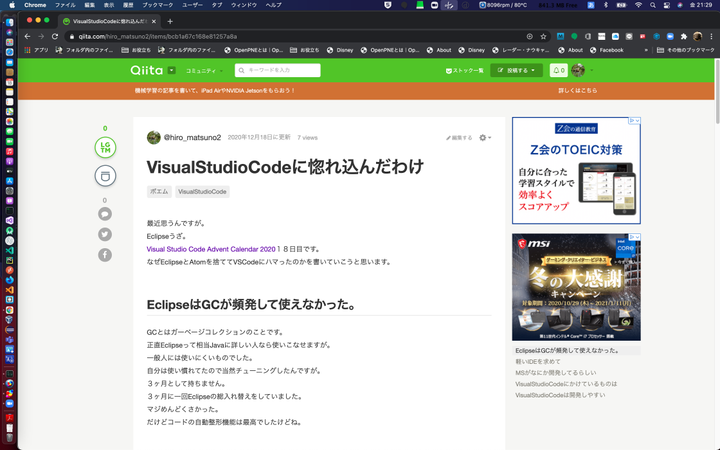
Task: Open the Z会 TOEIC advertisement banner
Action: point(576,170)
